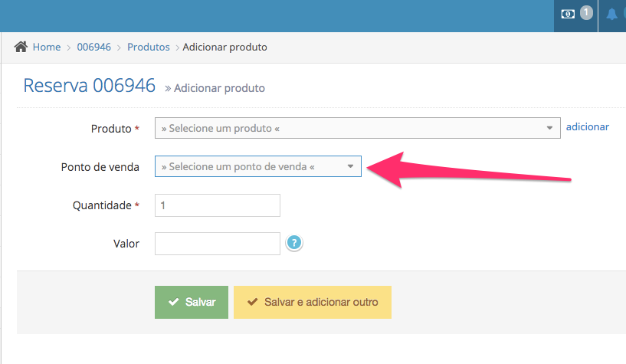The height and width of the screenshot is (364, 626).
Task: Focus the Quantidade input field
Action: pyautogui.click(x=218, y=205)
